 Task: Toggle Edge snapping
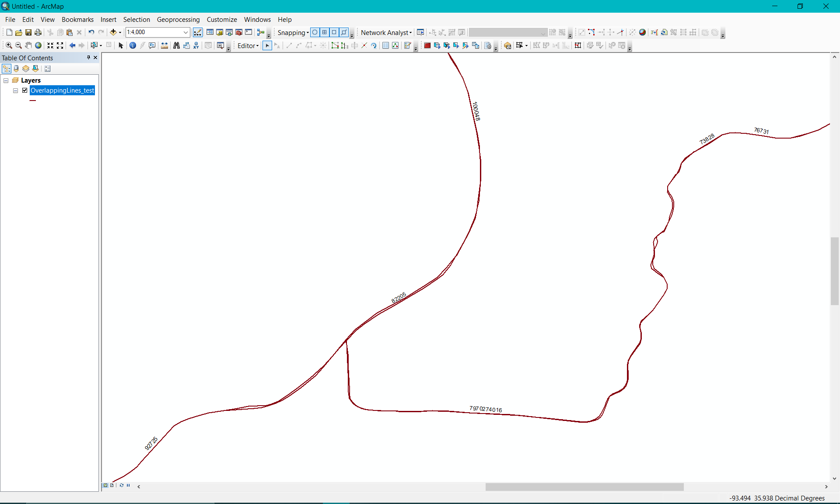pyautogui.click(x=344, y=32)
